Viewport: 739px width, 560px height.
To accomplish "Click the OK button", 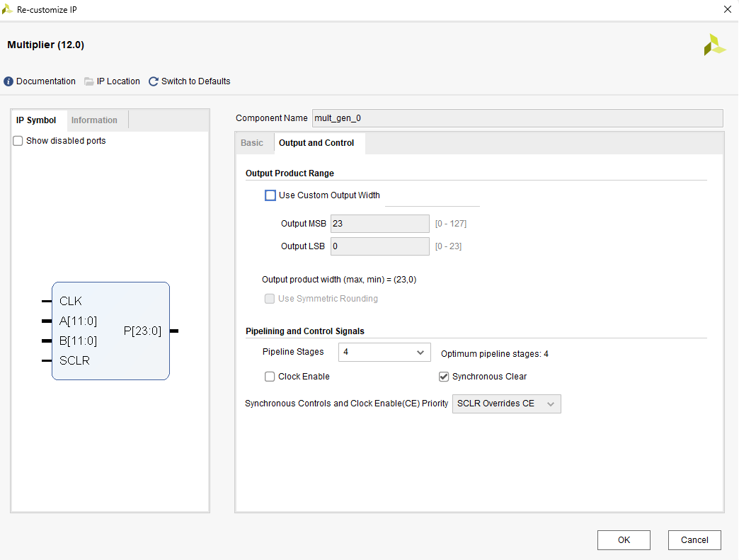I will pyautogui.click(x=624, y=540).
